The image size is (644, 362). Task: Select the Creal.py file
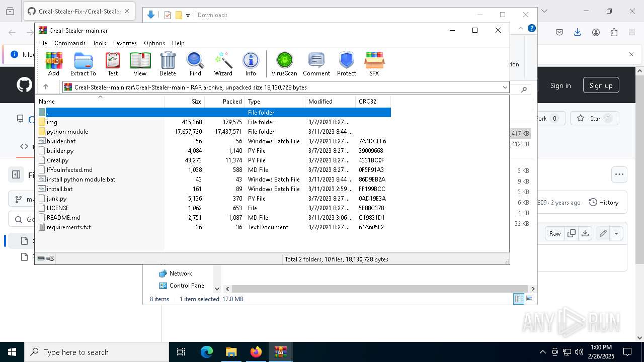pyautogui.click(x=214, y=160)
